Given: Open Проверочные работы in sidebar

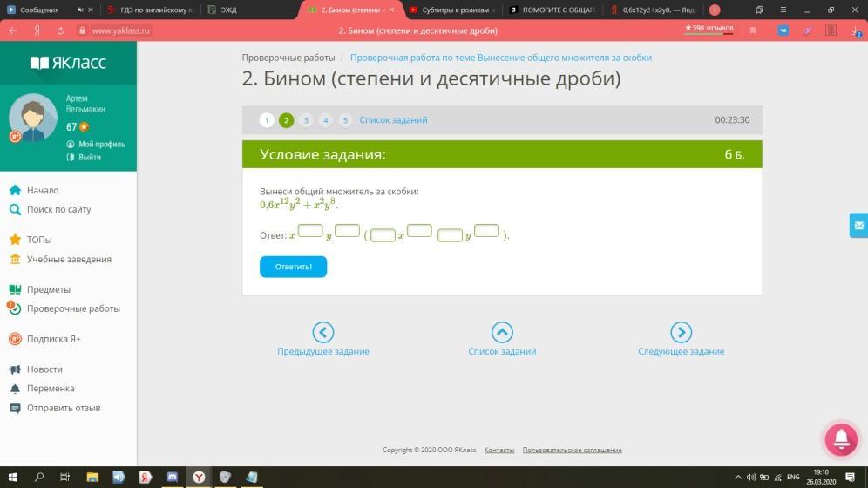Looking at the screenshot, I should point(73,308).
